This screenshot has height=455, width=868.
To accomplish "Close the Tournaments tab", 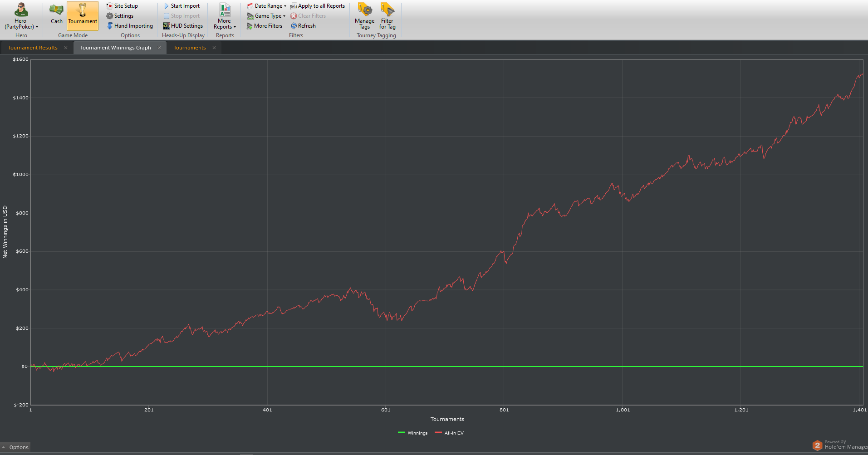I will click(214, 48).
